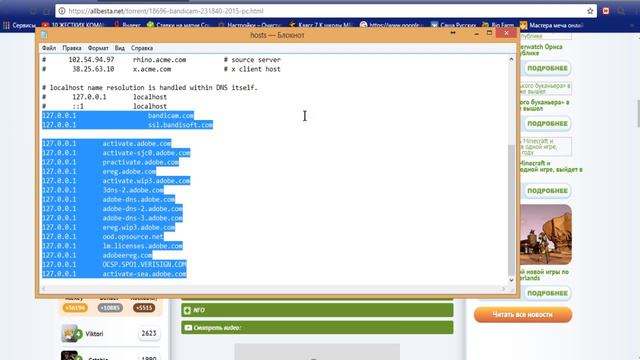Click the lm.licenses.adobe.com line
The width and height of the screenshot is (640, 360).
tap(112, 246)
